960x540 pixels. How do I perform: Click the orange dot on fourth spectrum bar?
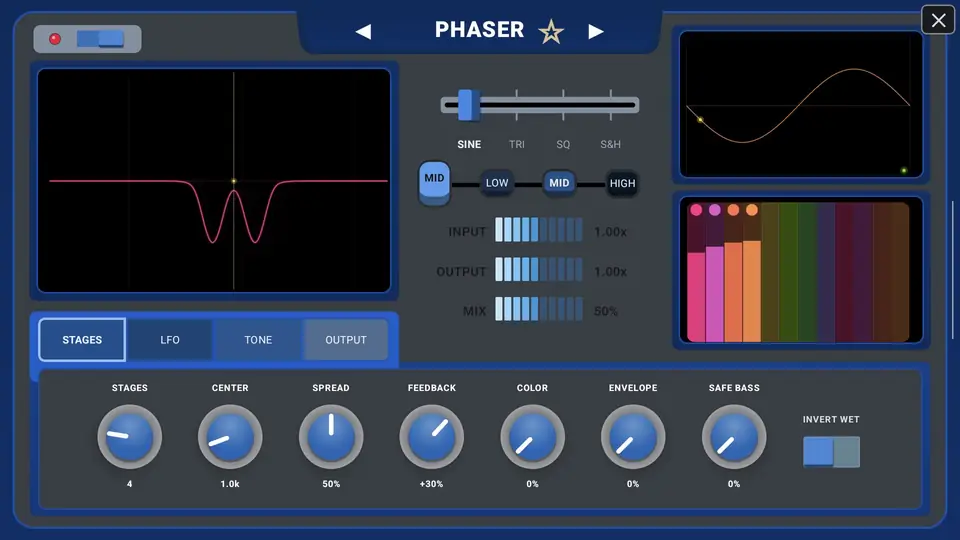click(x=752, y=210)
